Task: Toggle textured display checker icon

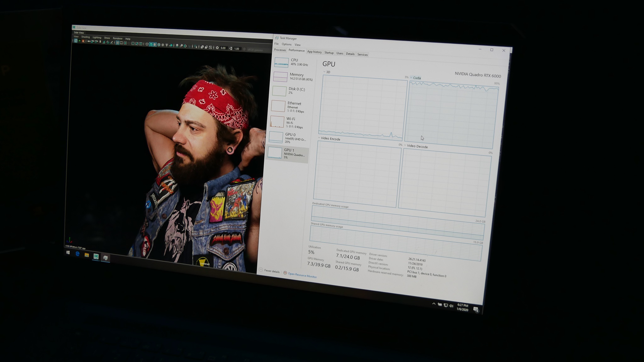Action: (x=163, y=45)
